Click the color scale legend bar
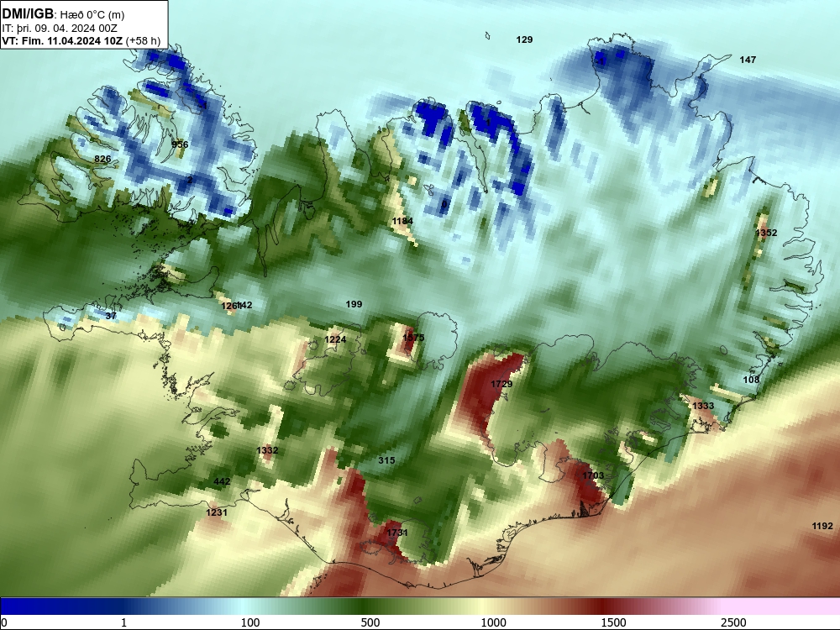840x630 pixels. [420, 606]
